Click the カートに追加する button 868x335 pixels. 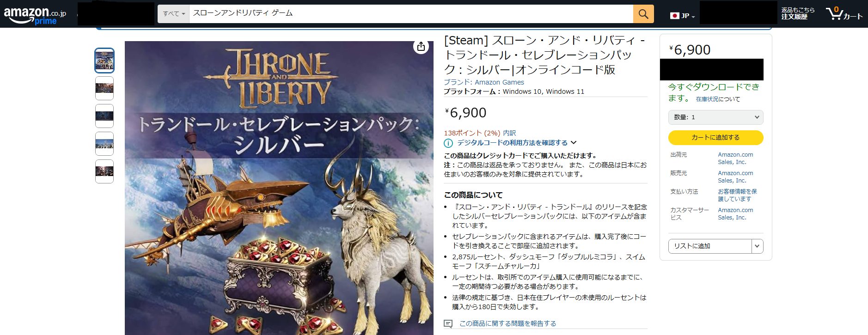tap(715, 138)
